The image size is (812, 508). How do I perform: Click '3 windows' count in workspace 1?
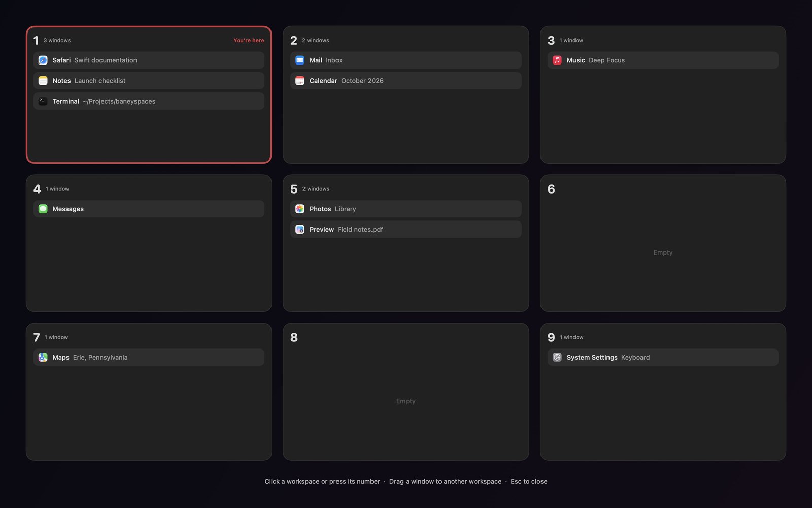(57, 40)
